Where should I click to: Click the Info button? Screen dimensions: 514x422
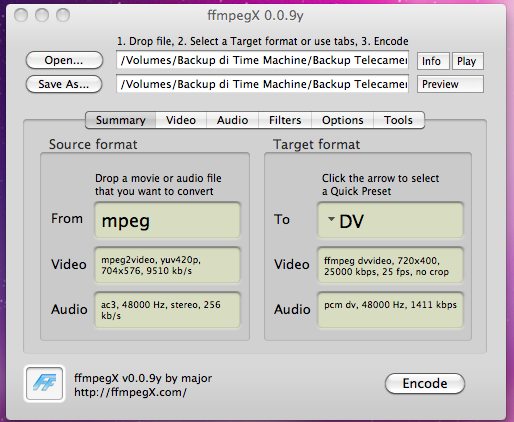click(x=433, y=61)
